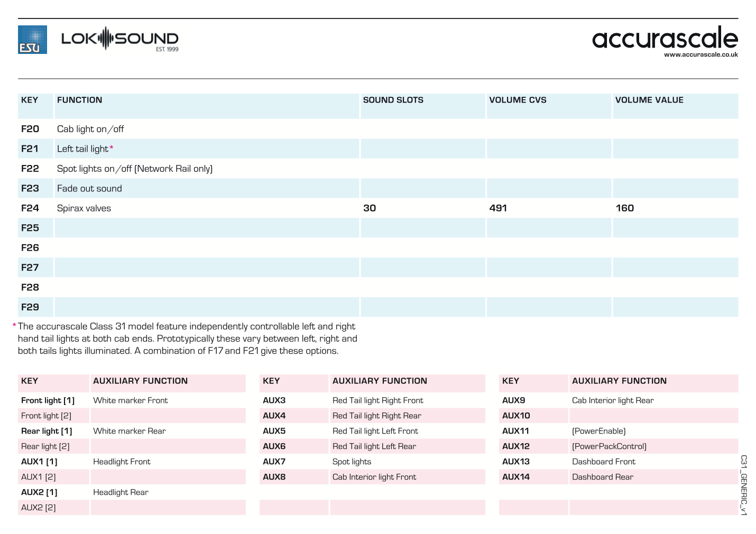The height and width of the screenshot is (534, 756).
Task: Click 'Headlight Front' entry
Action: [x=122, y=462]
